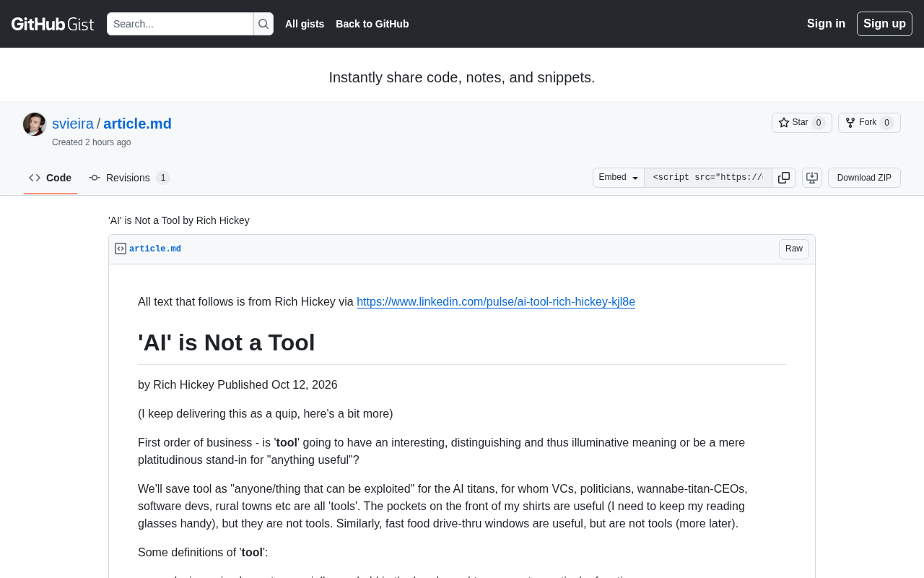Fork this gist
The image size is (924, 578).
click(x=869, y=123)
